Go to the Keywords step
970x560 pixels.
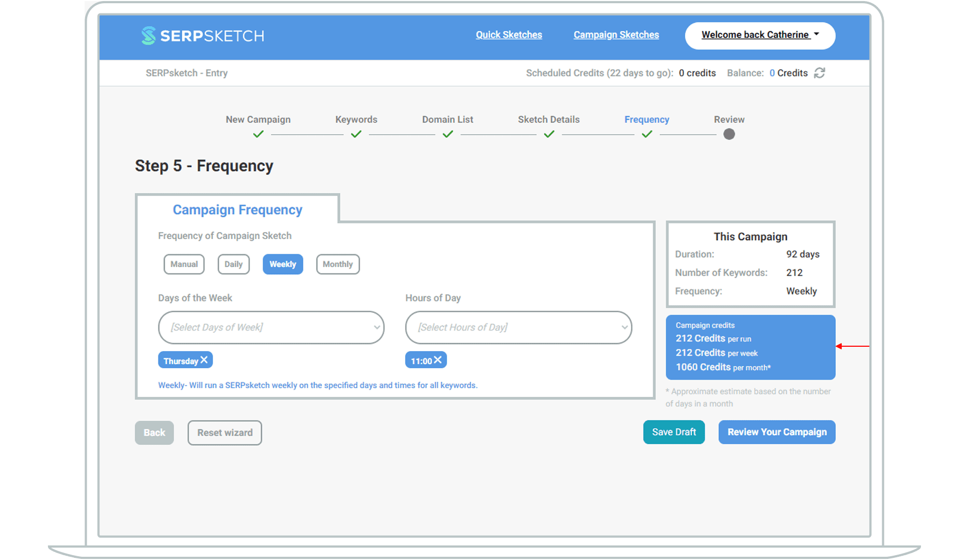356,120
